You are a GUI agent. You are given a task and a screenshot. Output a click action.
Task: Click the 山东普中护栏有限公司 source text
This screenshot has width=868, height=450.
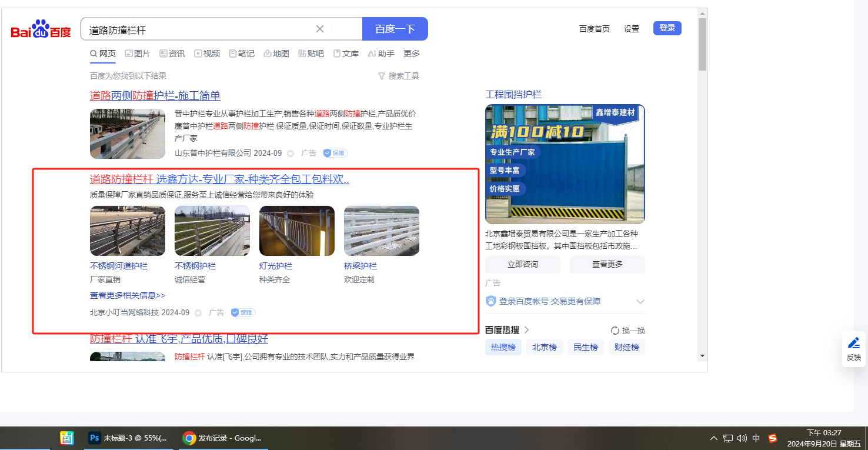tap(213, 153)
